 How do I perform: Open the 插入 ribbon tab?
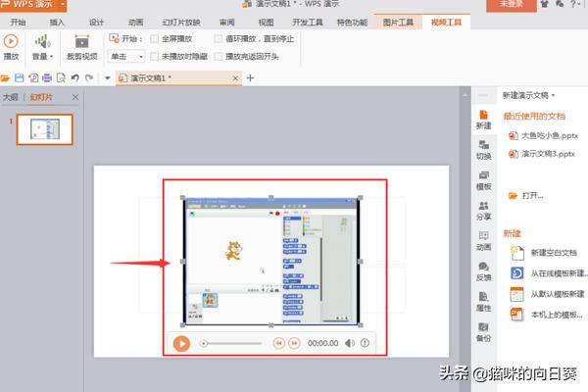coord(57,23)
